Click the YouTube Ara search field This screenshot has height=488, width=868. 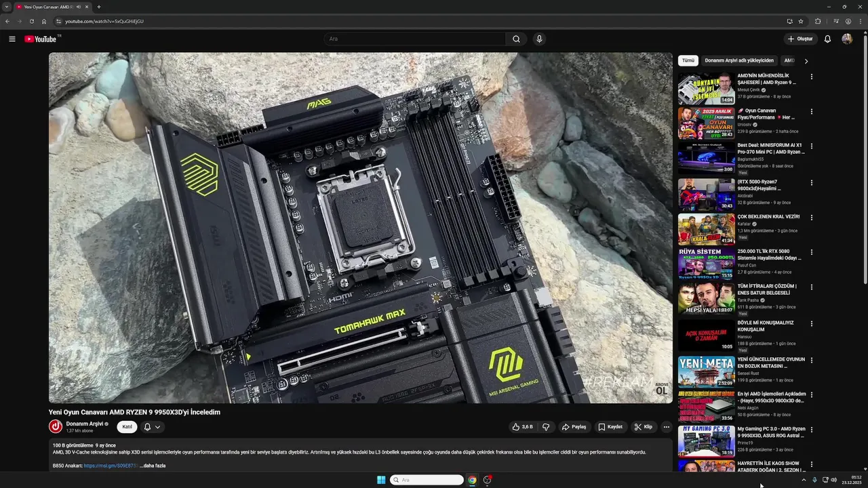click(414, 39)
